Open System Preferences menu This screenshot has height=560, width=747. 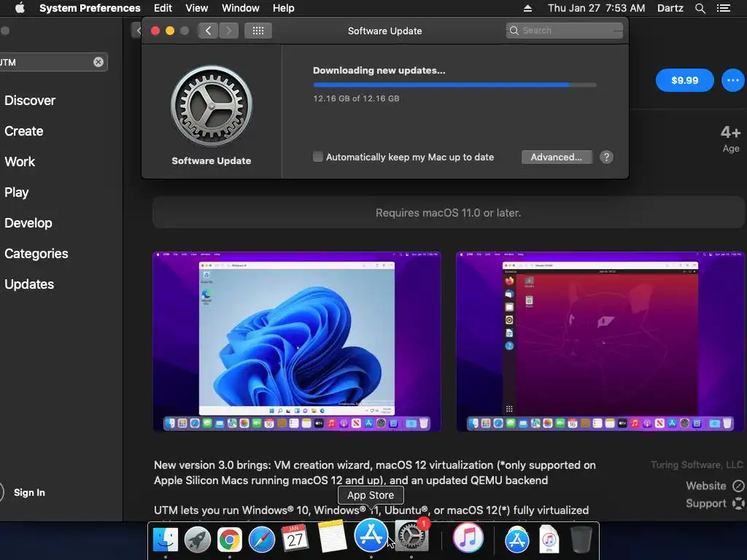point(90,8)
